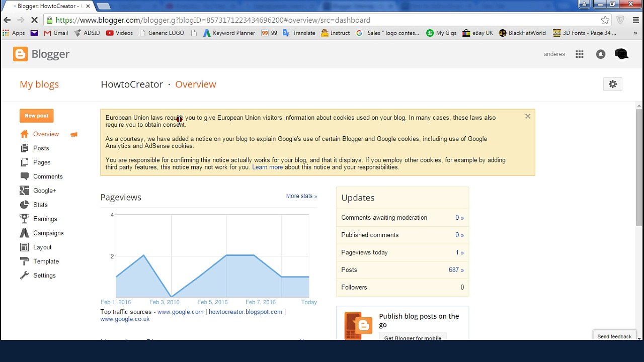Open Published comments count link
644x362 pixels.
point(459,235)
